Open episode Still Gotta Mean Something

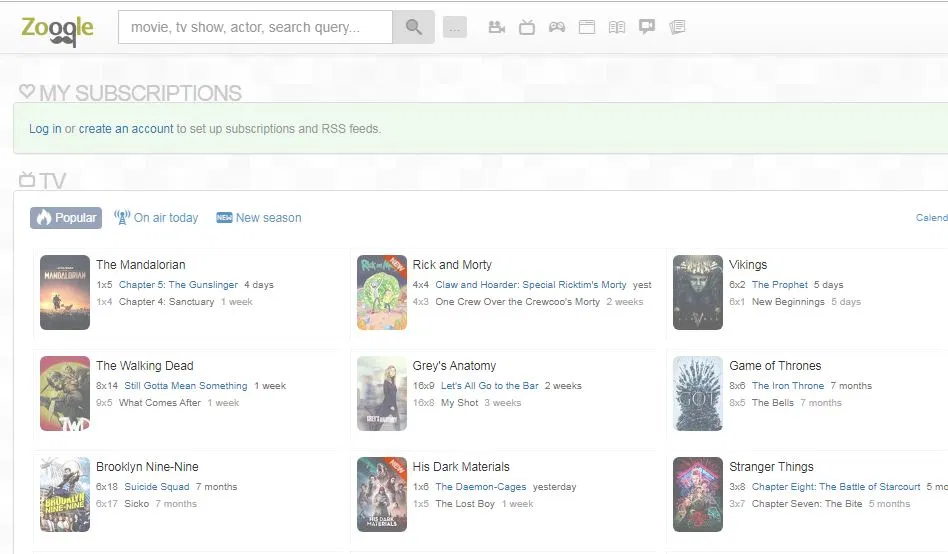(186, 386)
